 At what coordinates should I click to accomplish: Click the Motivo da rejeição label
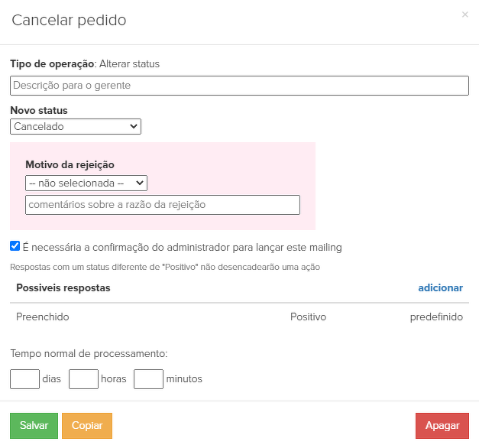70,164
